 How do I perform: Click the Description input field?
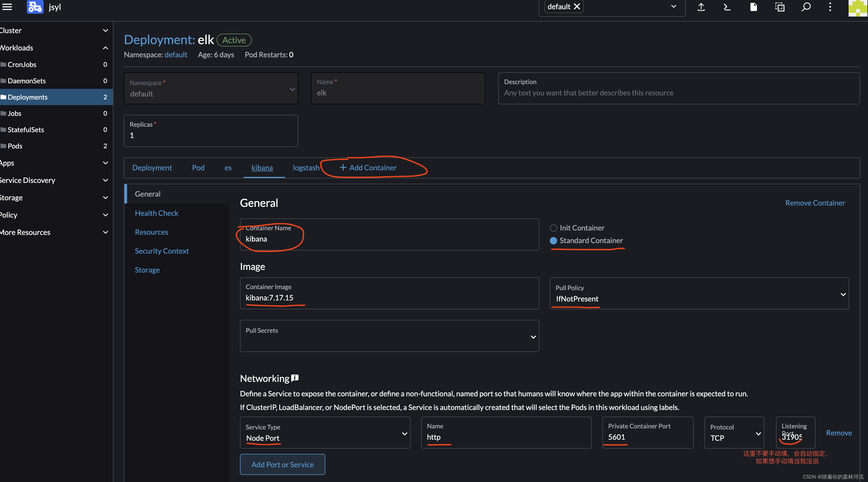(x=679, y=88)
